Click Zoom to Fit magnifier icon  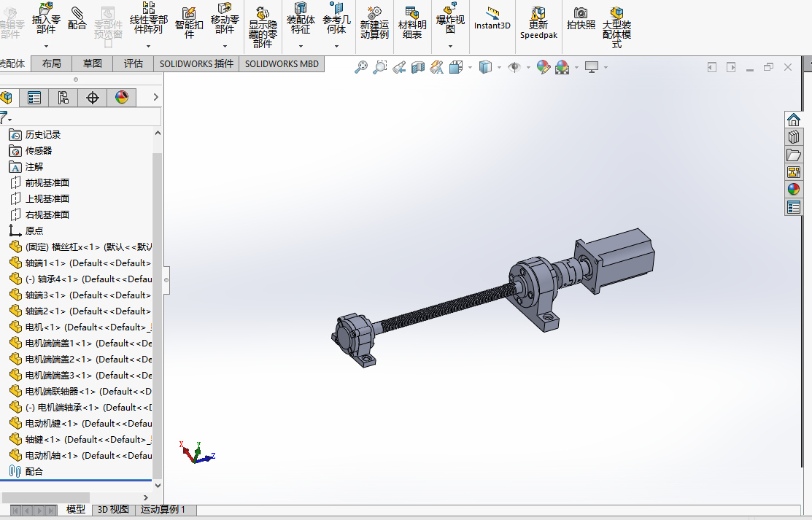coord(361,67)
